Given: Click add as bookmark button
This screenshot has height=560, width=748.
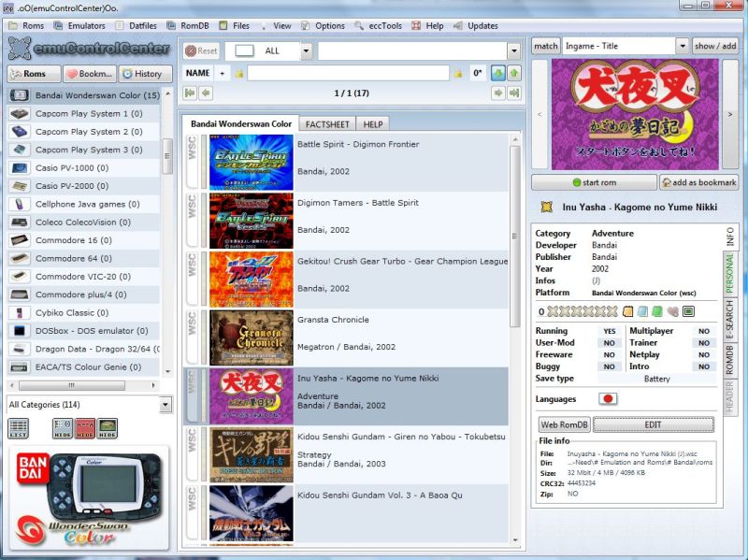Looking at the screenshot, I should point(698,182).
